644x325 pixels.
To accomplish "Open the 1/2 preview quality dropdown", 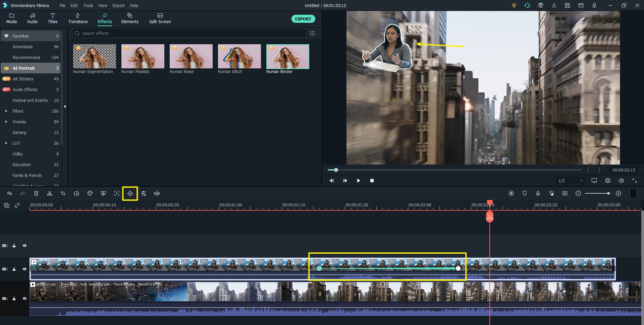I will click(x=570, y=181).
